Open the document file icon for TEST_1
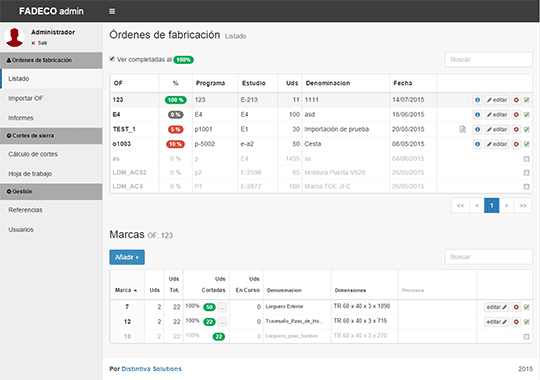Image resolution: width=540 pixels, height=380 pixels. [463, 129]
